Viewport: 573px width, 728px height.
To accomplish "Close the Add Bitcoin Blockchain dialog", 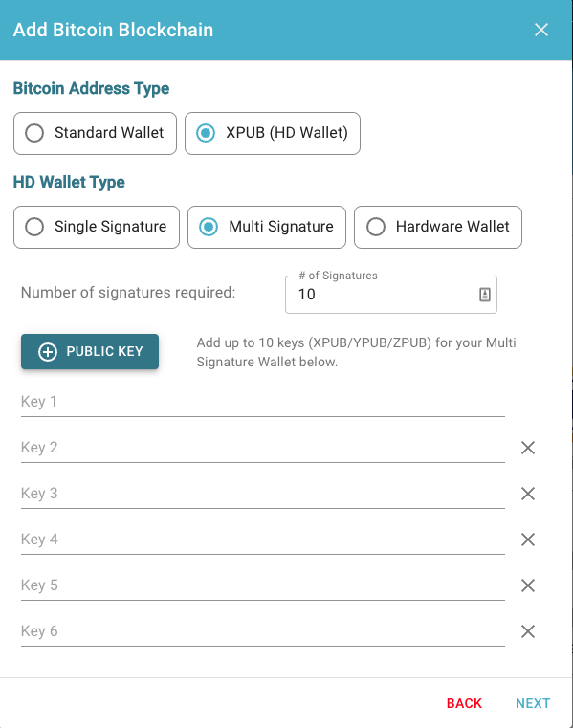I will 541,30.
